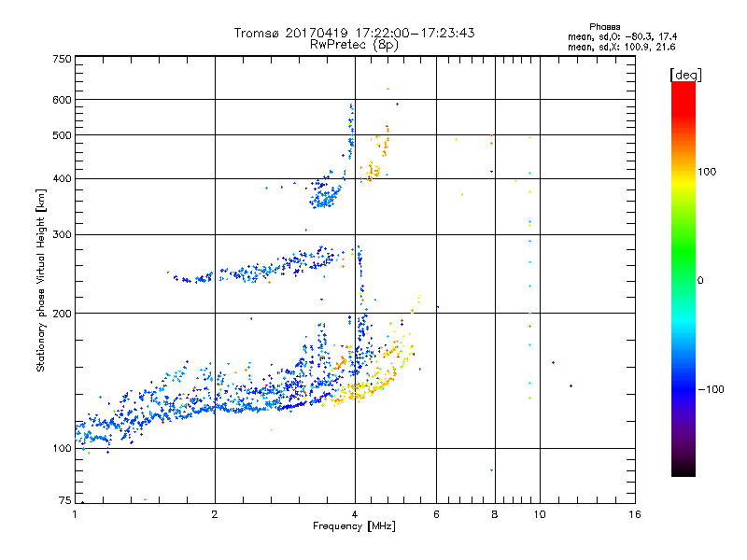747x560 pixels.
Task: Click the colorbar tick label '0'
Action: click(699, 281)
